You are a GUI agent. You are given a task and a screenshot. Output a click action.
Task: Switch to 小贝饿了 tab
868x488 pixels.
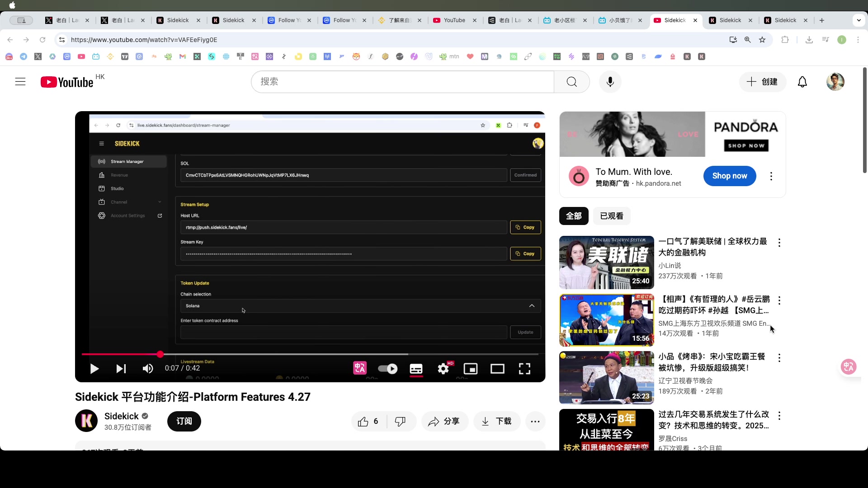620,20
